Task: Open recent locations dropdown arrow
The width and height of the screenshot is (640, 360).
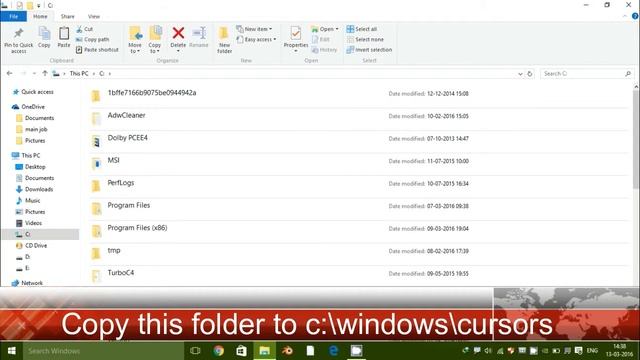Action: pos(34,73)
